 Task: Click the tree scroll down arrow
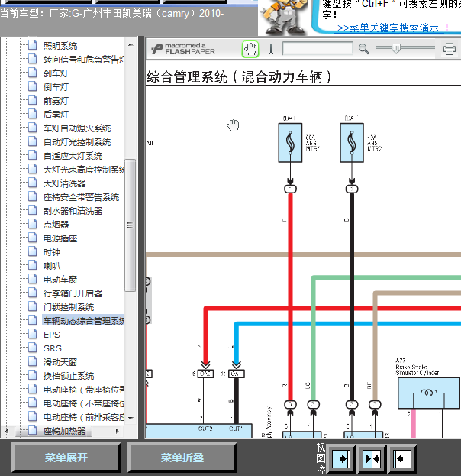[131, 419]
